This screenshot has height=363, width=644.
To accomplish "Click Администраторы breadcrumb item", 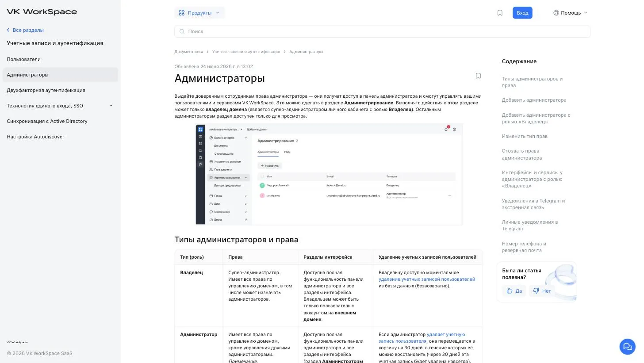I will [x=306, y=52].
